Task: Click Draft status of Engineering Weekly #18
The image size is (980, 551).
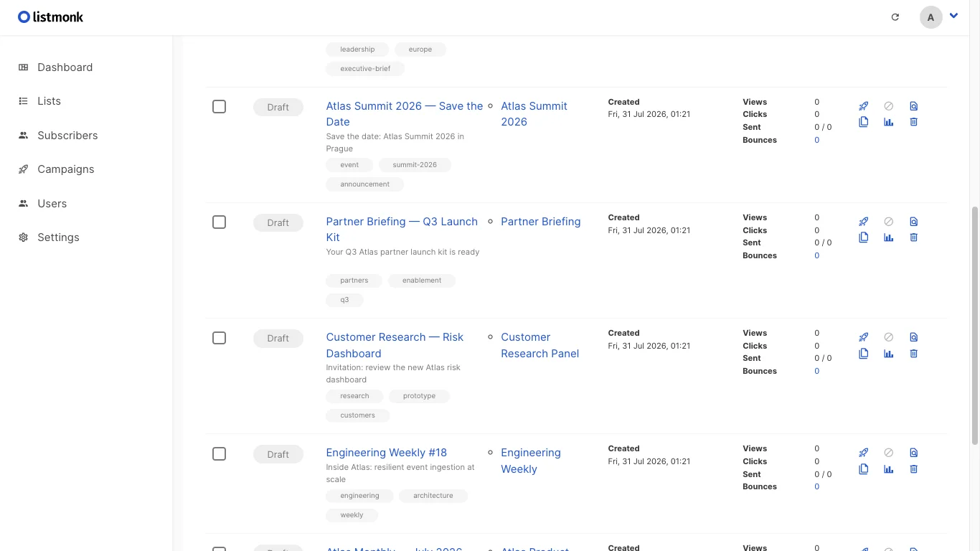Action: [x=278, y=454]
